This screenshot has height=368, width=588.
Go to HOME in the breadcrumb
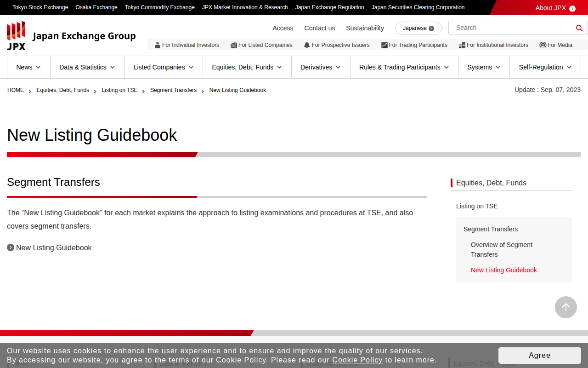coord(16,90)
